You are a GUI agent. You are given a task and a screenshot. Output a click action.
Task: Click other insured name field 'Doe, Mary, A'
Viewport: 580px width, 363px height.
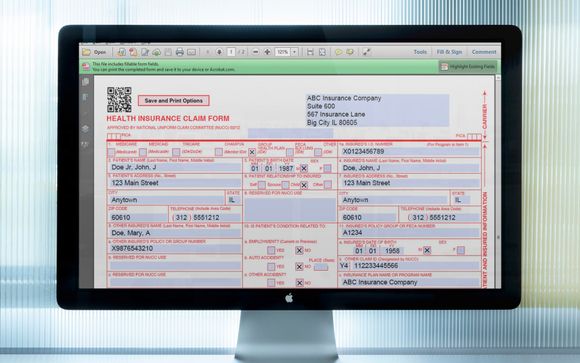tap(175, 233)
